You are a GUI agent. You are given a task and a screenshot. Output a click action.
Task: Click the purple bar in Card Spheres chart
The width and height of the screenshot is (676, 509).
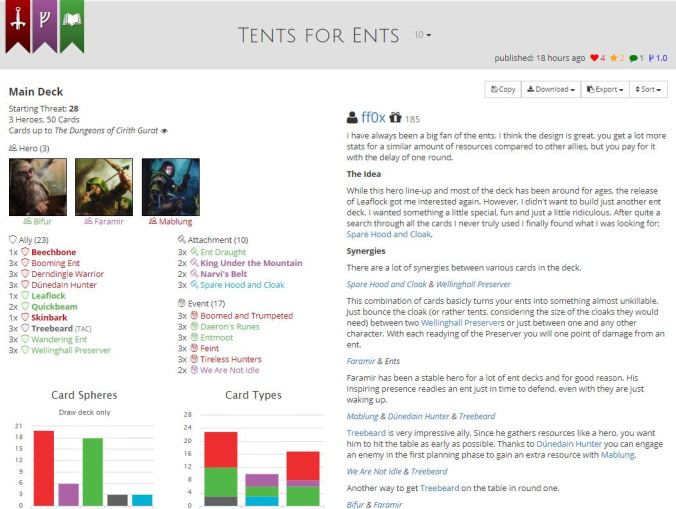68,494
